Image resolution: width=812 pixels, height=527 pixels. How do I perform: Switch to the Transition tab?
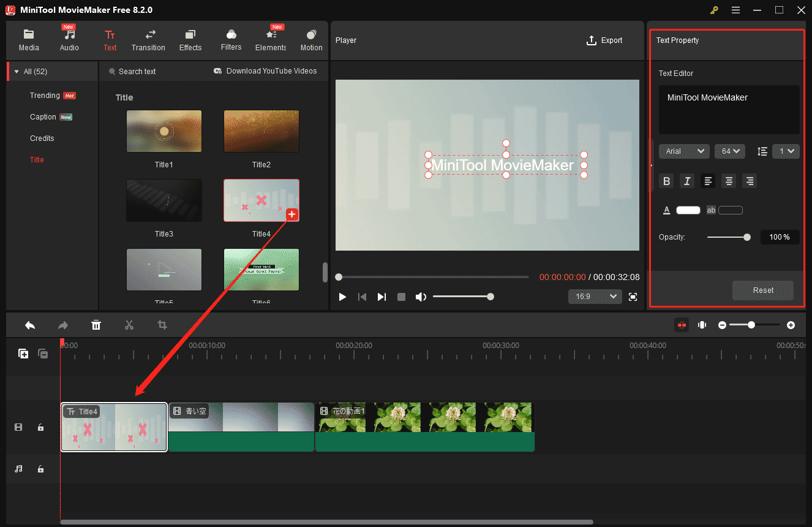[148, 40]
